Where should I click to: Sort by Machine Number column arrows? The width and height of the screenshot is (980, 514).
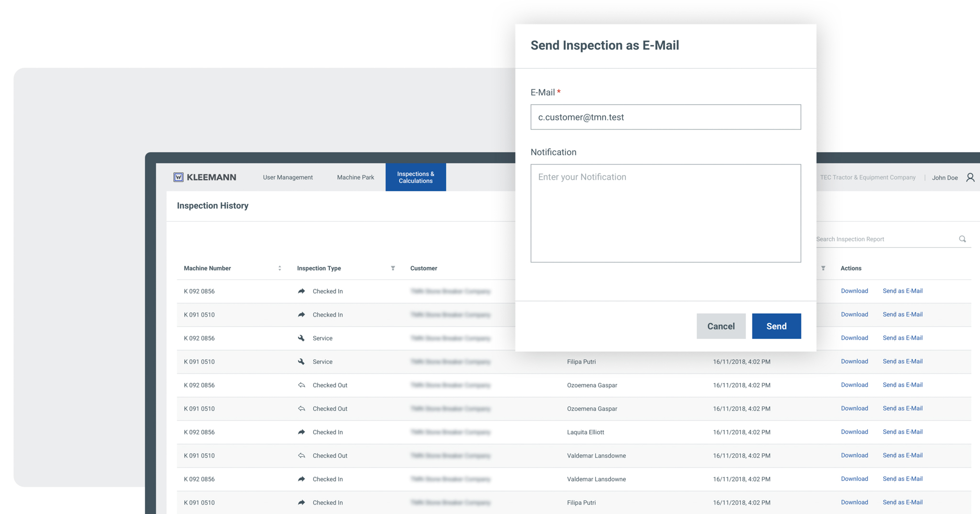[279, 268]
